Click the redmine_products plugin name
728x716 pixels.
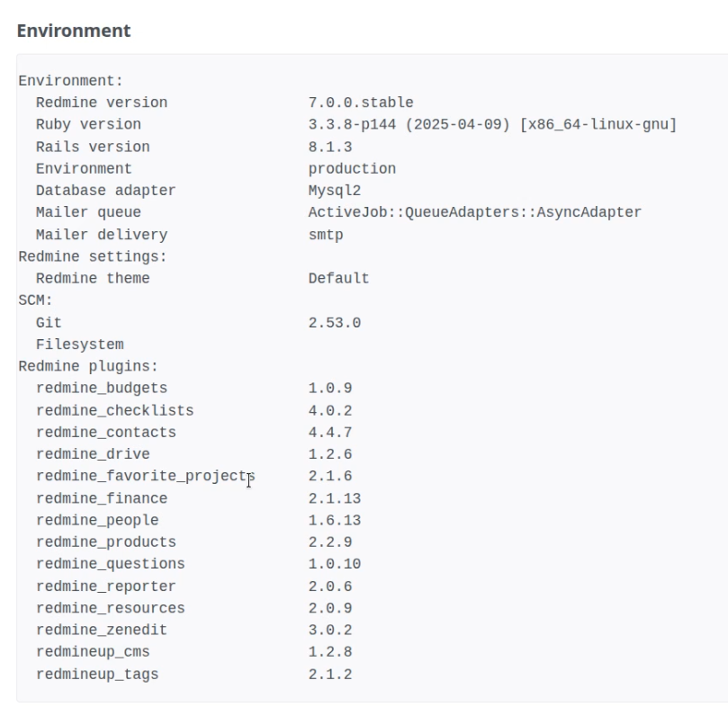click(x=106, y=542)
